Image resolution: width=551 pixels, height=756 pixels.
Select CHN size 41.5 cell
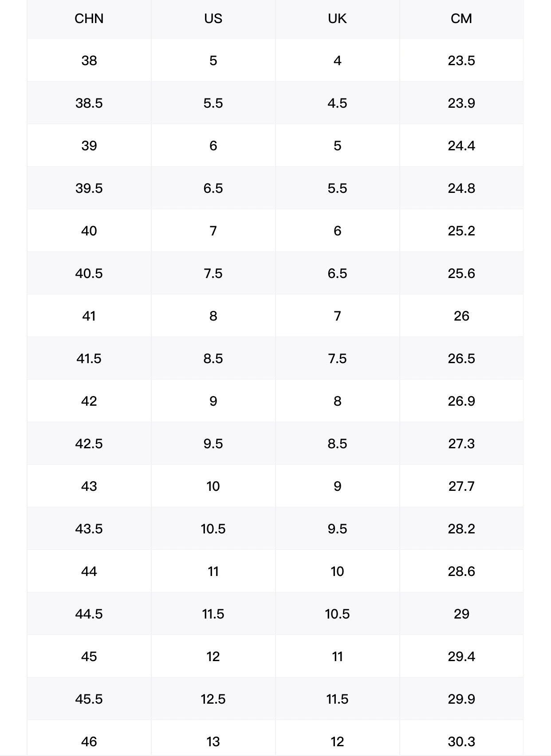pyautogui.click(x=89, y=358)
